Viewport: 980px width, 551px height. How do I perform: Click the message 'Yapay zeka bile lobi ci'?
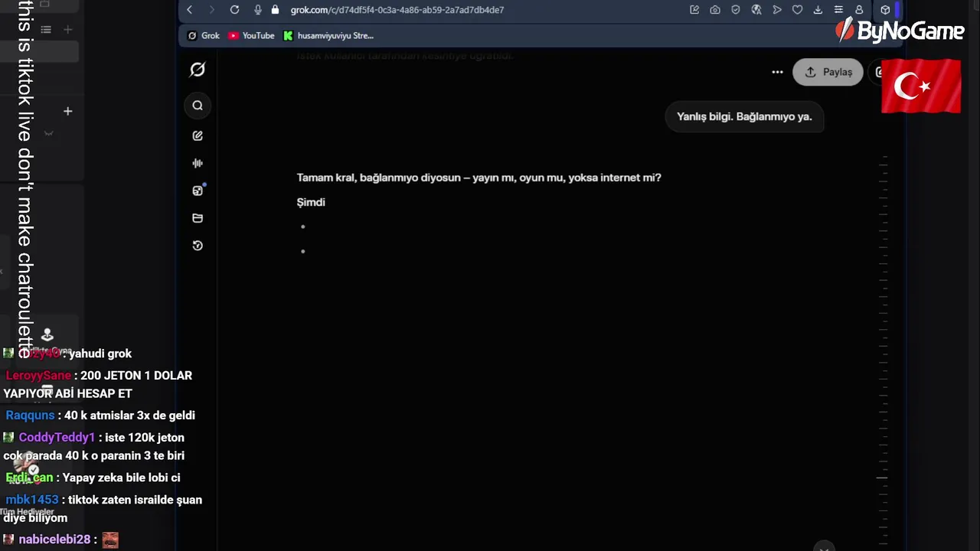point(121,478)
